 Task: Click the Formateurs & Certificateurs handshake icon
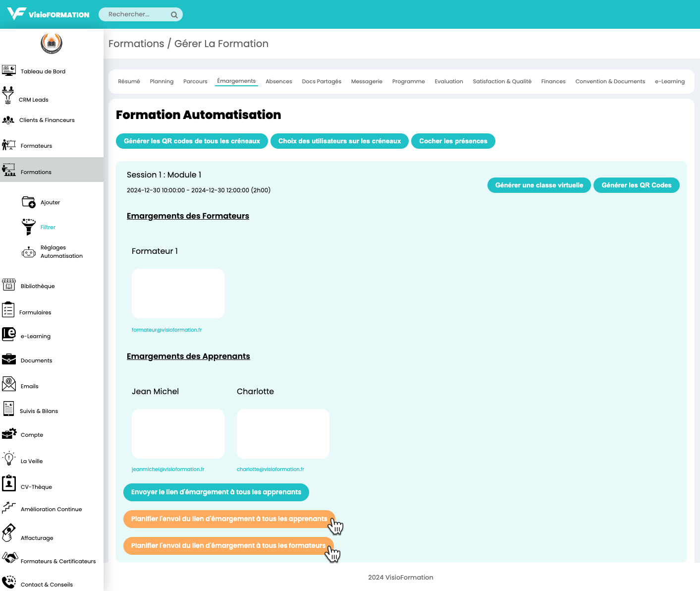(10, 558)
